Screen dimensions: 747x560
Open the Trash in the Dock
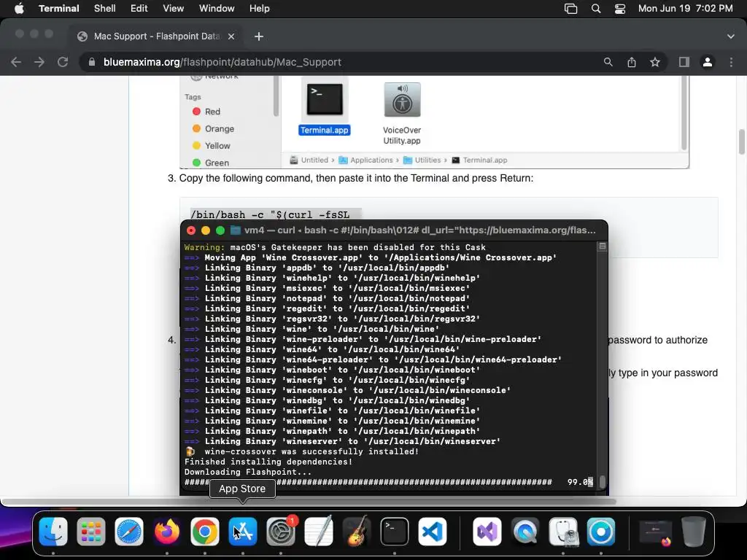[694, 532]
